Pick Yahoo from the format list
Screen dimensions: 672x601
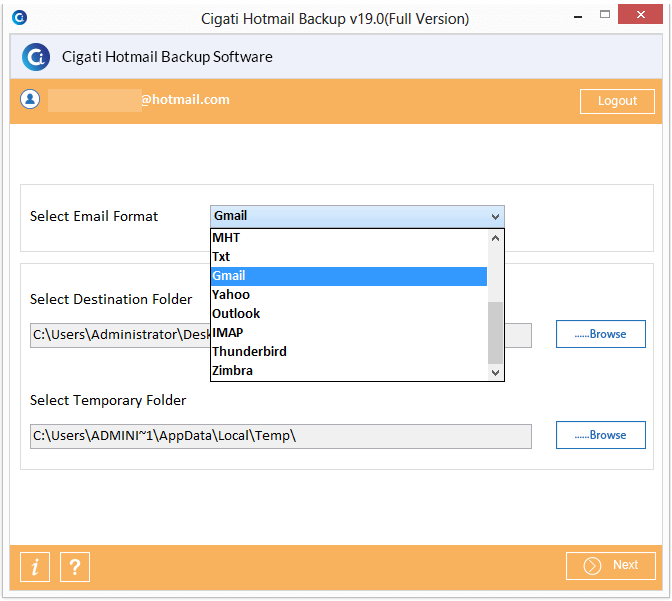(x=349, y=295)
